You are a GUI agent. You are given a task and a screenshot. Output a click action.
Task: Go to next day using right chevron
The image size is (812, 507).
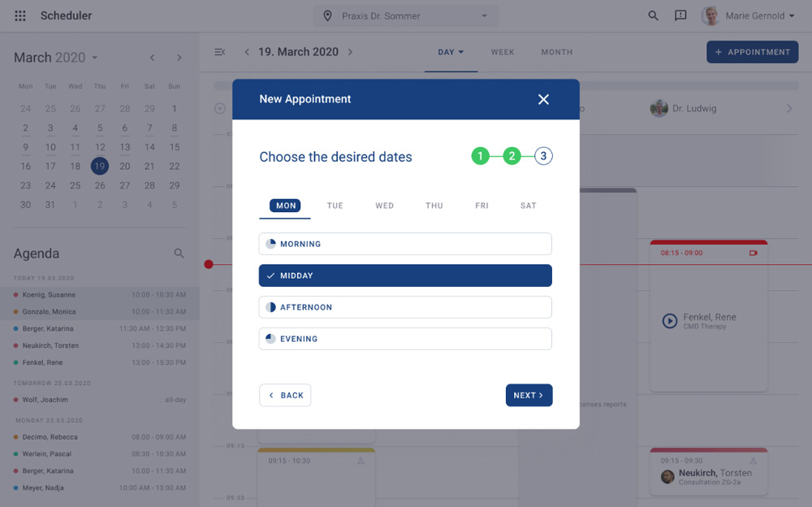pyautogui.click(x=350, y=52)
